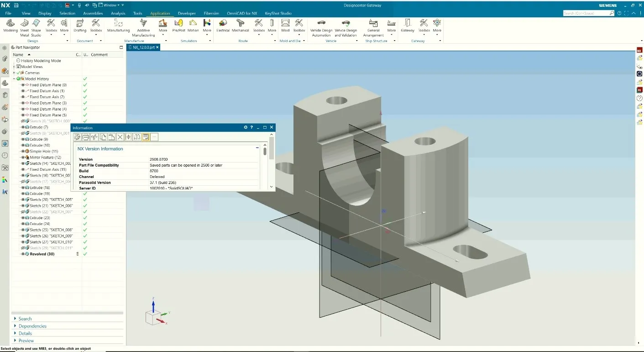The image size is (644, 352).
Task: Switch to the Assemblies tab
Action: [93, 13]
